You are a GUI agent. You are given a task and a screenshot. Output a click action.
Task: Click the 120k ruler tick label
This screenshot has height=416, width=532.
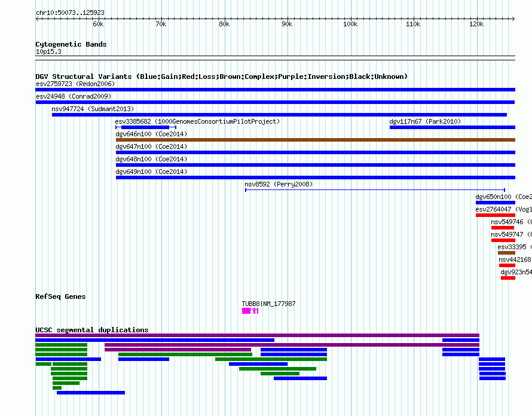476,24
